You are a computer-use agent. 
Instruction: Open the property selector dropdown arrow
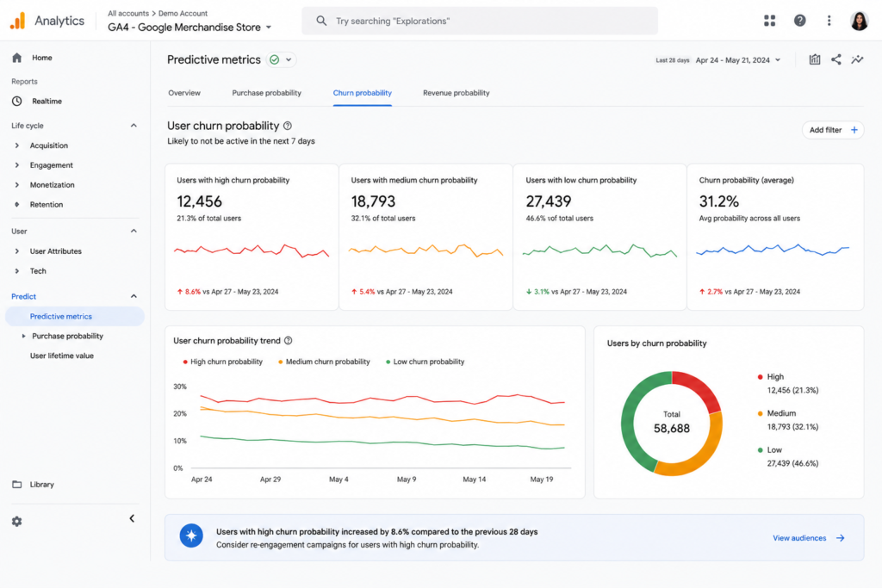coord(269,27)
